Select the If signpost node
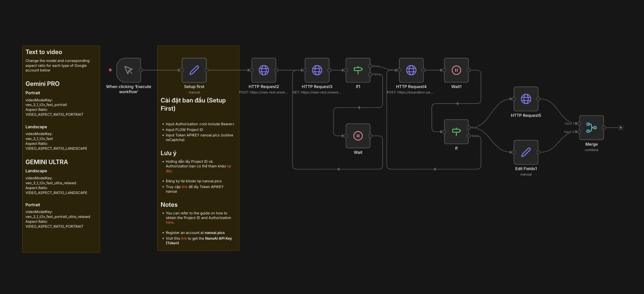The width and height of the screenshot is (644, 294). pos(456,132)
